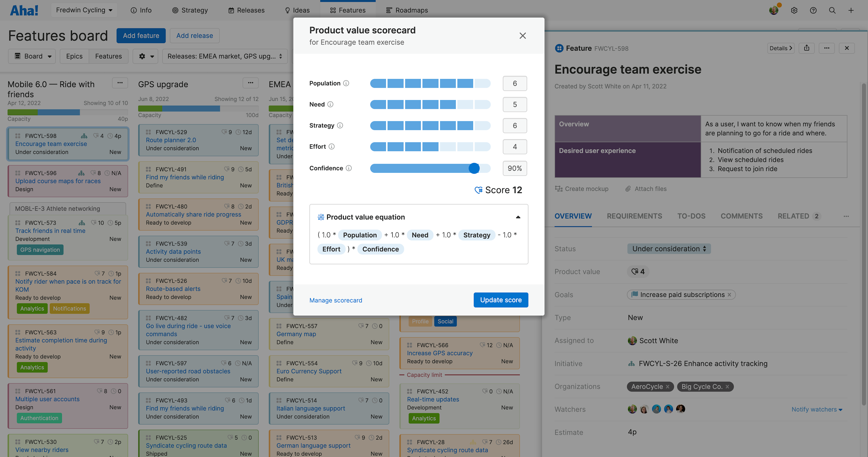Screen dimensions: 868x457
Task: Click the Effort info icon
Action: tap(332, 147)
